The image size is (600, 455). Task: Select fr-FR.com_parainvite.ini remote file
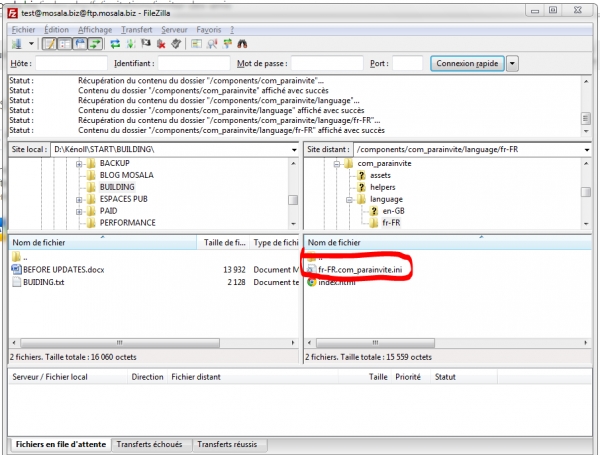360,270
